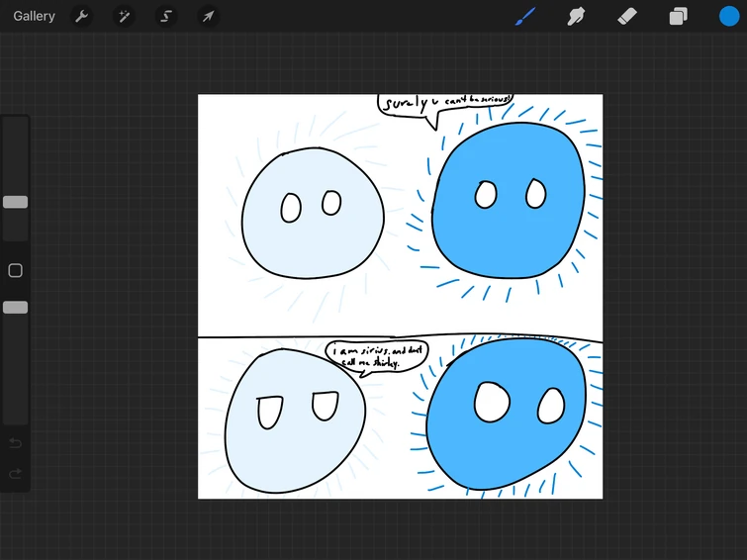Activate the Selection tool (S icon)
The width and height of the screenshot is (747, 560).
(x=166, y=16)
